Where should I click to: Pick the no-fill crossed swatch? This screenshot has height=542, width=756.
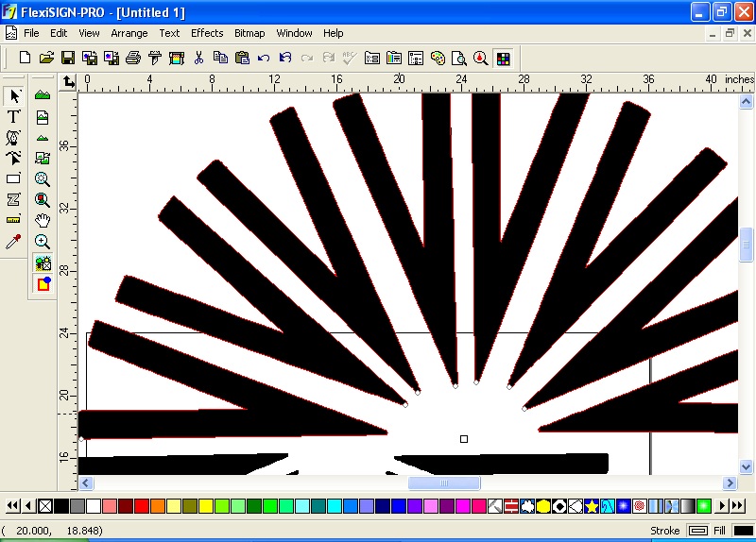(x=45, y=506)
